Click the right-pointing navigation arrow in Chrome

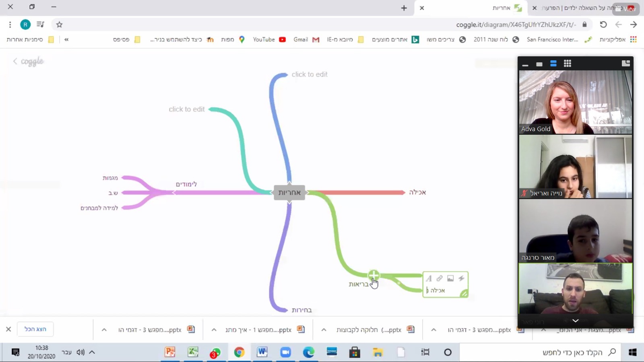click(634, 25)
